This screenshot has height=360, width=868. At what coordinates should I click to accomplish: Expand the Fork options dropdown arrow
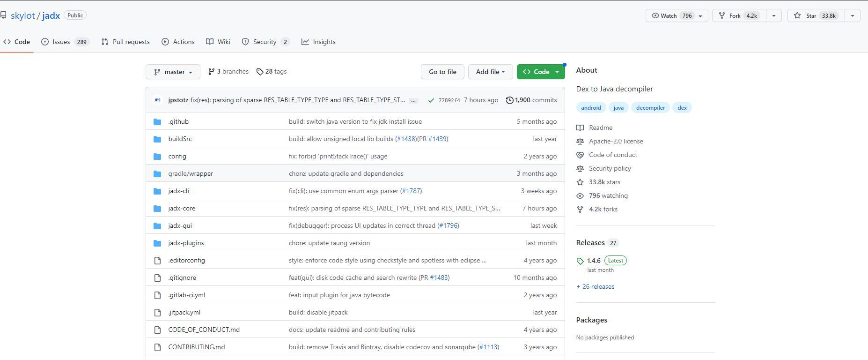[773, 15]
